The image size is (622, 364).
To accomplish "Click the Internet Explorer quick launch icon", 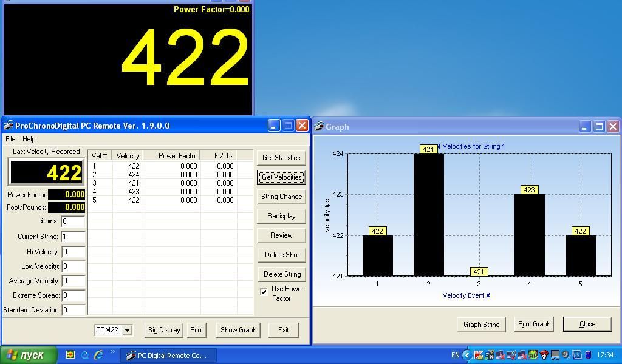I will tap(99, 355).
